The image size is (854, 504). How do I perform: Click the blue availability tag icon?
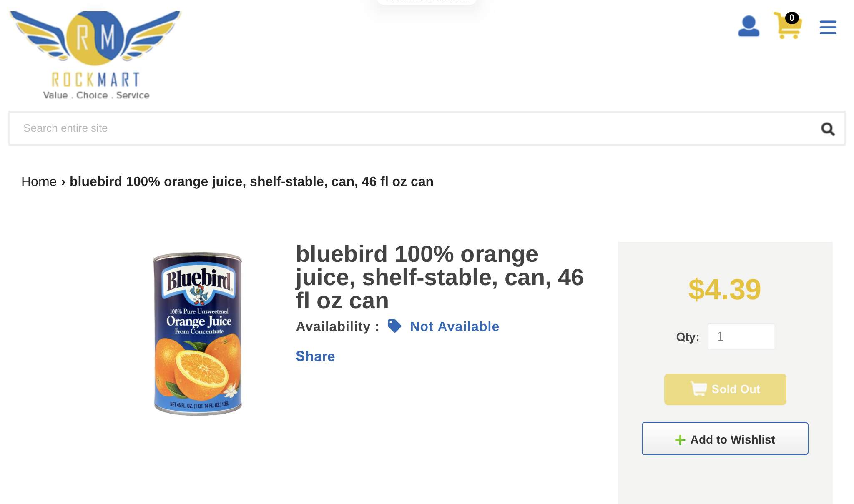pyautogui.click(x=394, y=326)
